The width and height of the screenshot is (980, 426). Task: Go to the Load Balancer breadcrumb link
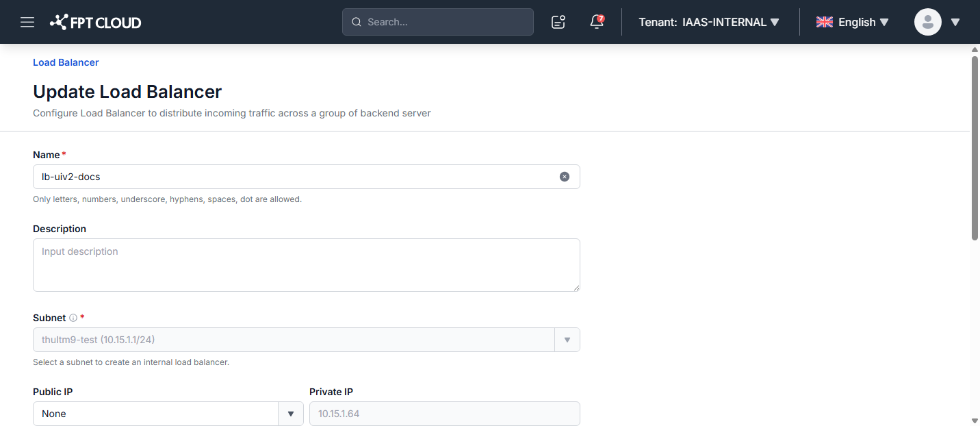click(66, 62)
